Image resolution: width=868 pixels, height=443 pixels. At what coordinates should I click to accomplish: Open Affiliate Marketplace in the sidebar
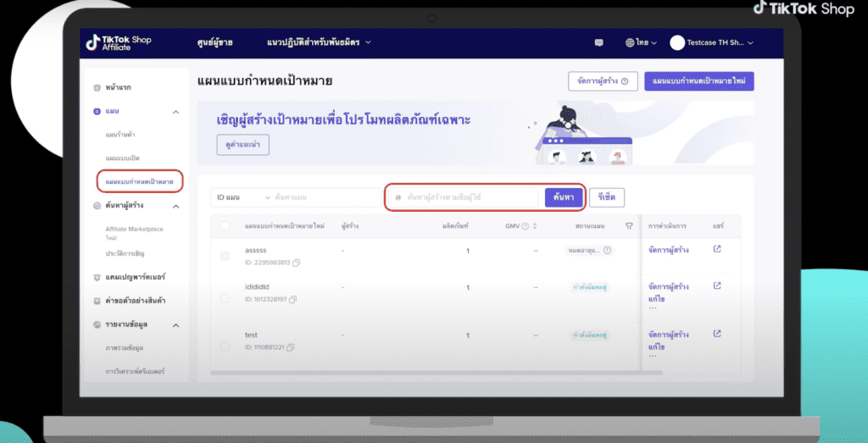[134, 229]
